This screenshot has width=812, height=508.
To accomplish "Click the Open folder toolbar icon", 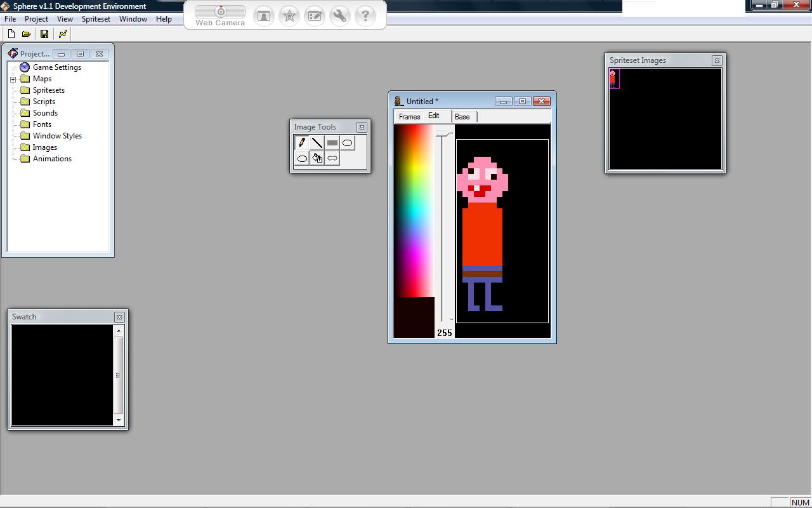I will point(27,34).
